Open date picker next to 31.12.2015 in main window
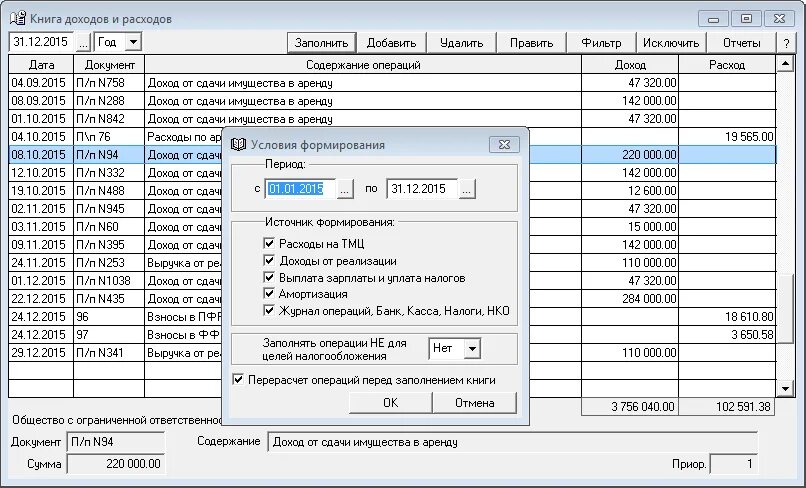 (x=83, y=42)
